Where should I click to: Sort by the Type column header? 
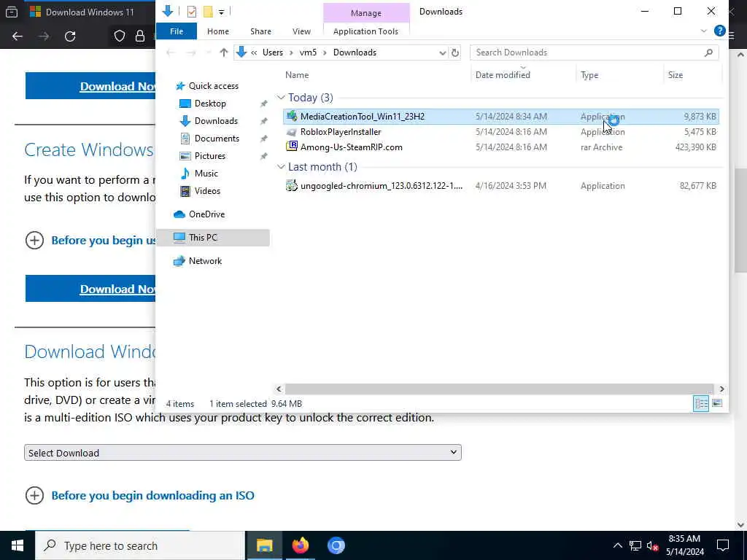click(589, 75)
